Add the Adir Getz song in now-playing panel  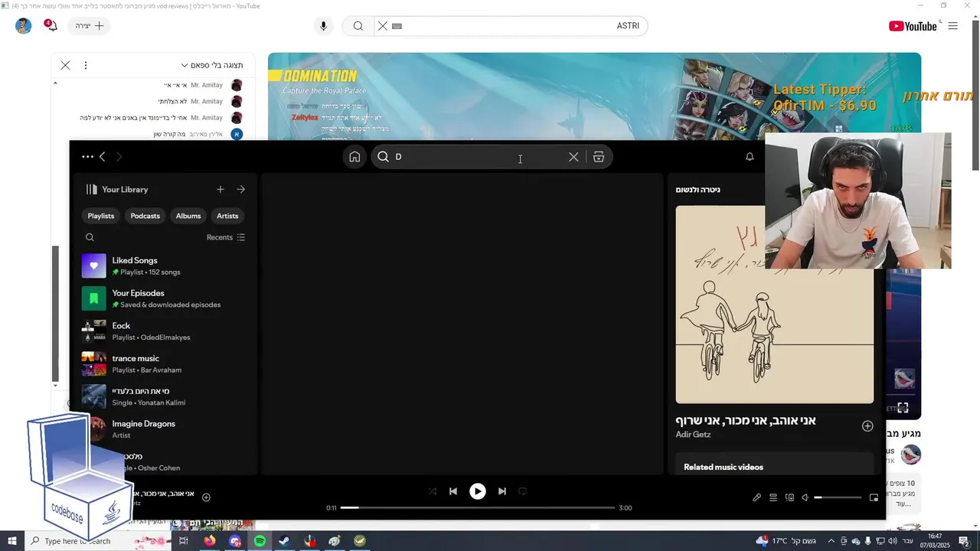867,426
